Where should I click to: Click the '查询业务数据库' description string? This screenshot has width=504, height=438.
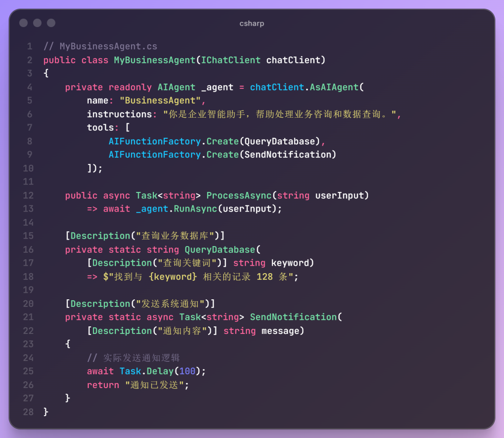click(175, 236)
